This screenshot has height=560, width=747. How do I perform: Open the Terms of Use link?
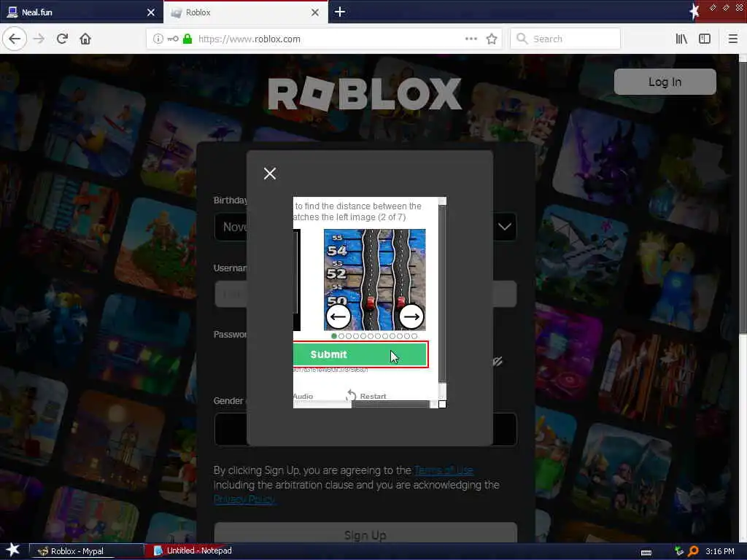tap(444, 470)
